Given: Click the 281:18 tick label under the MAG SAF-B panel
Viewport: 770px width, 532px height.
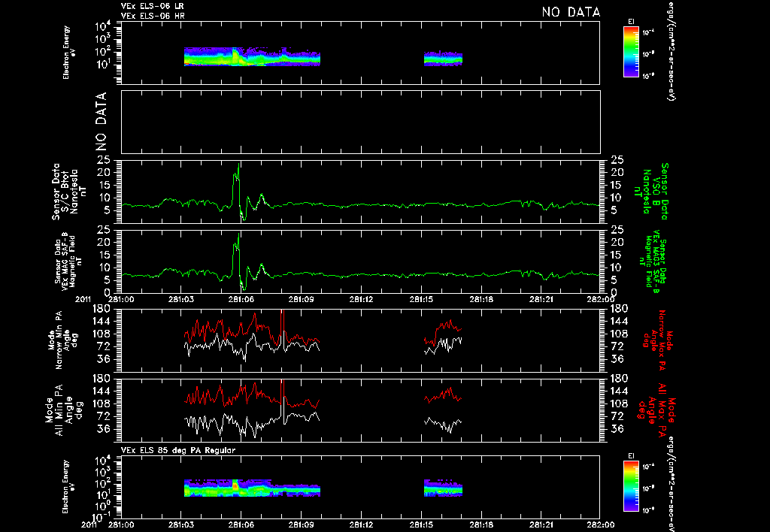Looking at the screenshot, I should click(481, 299).
